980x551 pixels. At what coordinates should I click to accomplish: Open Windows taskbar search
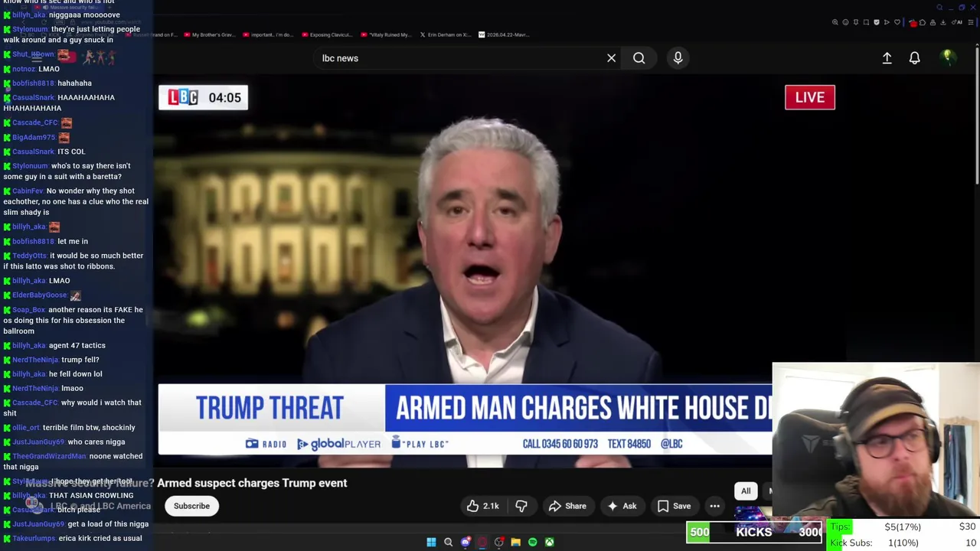448,542
